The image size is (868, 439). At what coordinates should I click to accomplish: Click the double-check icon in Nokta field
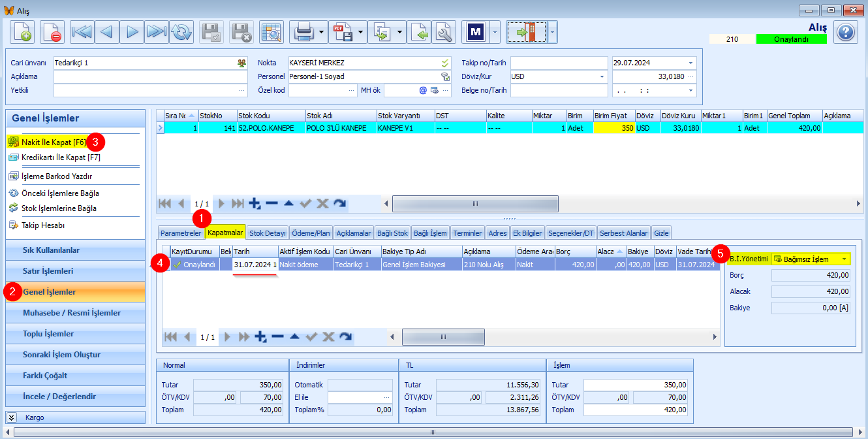(x=445, y=63)
